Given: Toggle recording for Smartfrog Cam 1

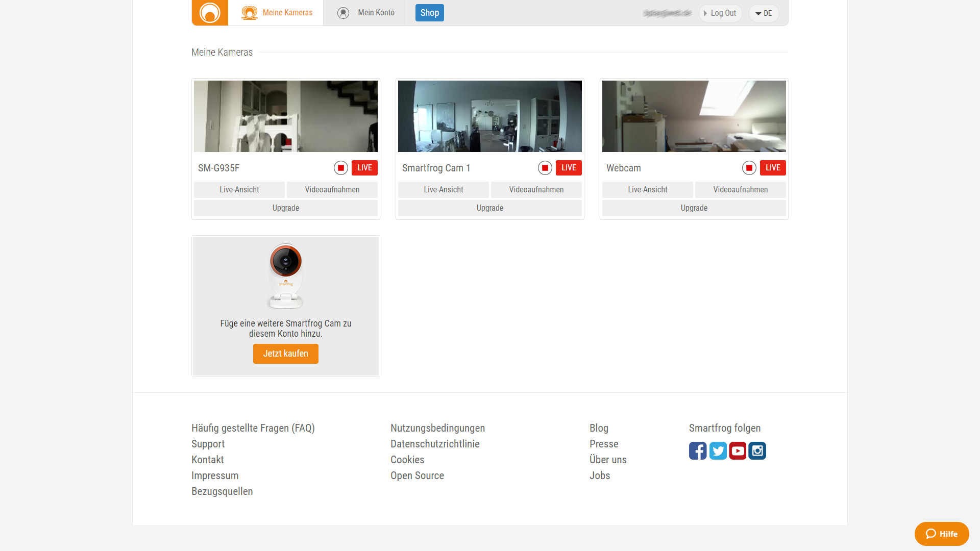Looking at the screenshot, I should [545, 168].
